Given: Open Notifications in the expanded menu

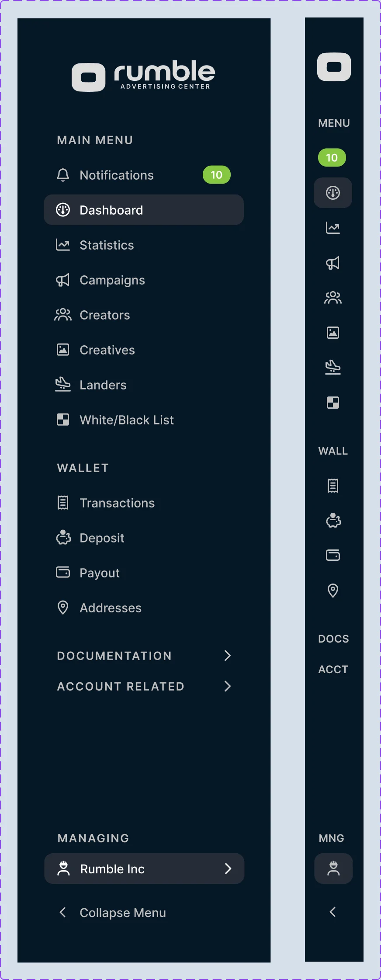Looking at the screenshot, I should (x=144, y=175).
